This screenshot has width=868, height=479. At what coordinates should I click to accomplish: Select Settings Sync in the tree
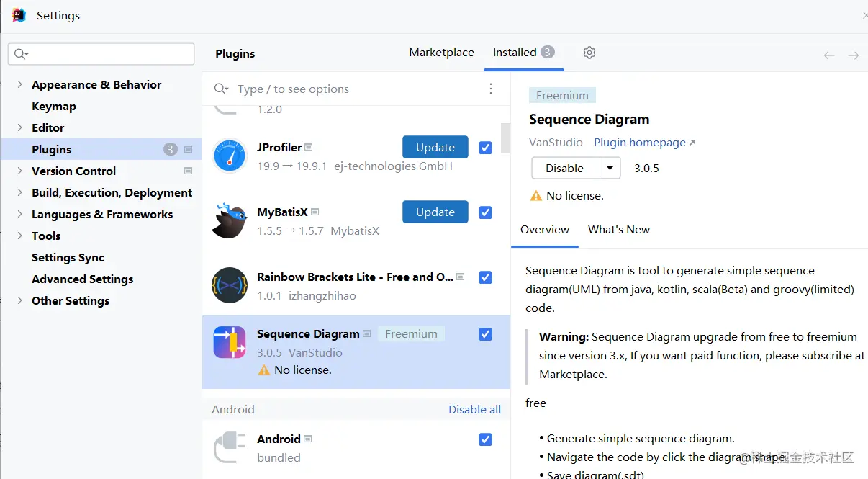pos(68,257)
